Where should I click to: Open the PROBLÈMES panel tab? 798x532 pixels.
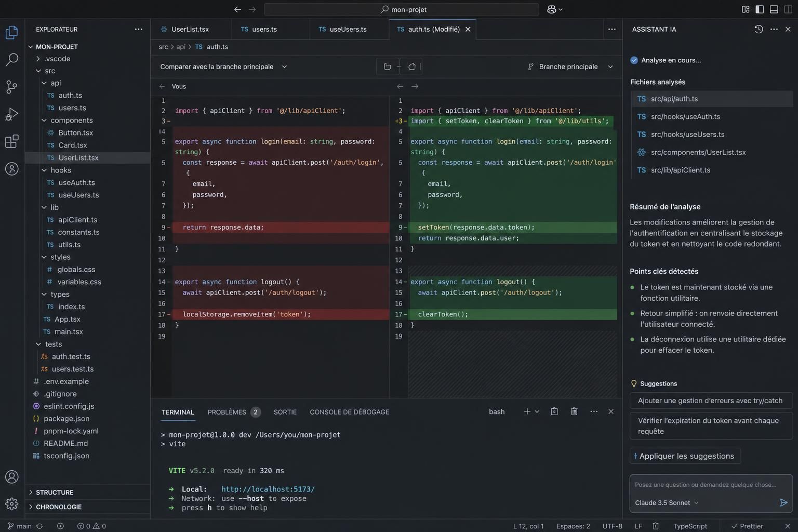234,412
